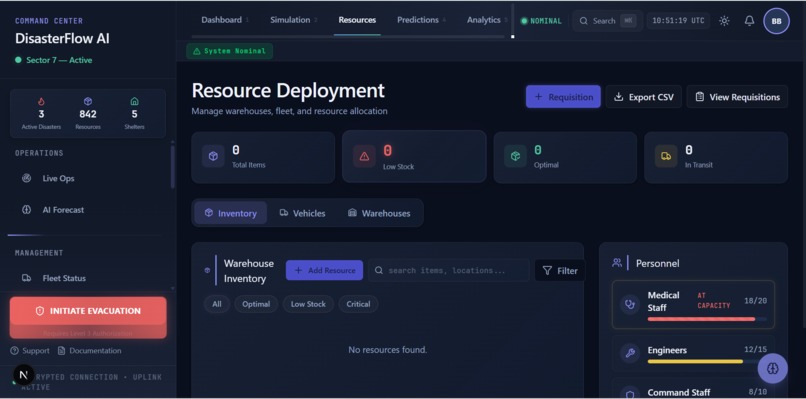Click the No resources found. message
Viewport: 806px width, 399px height.
click(x=388, y=350)
